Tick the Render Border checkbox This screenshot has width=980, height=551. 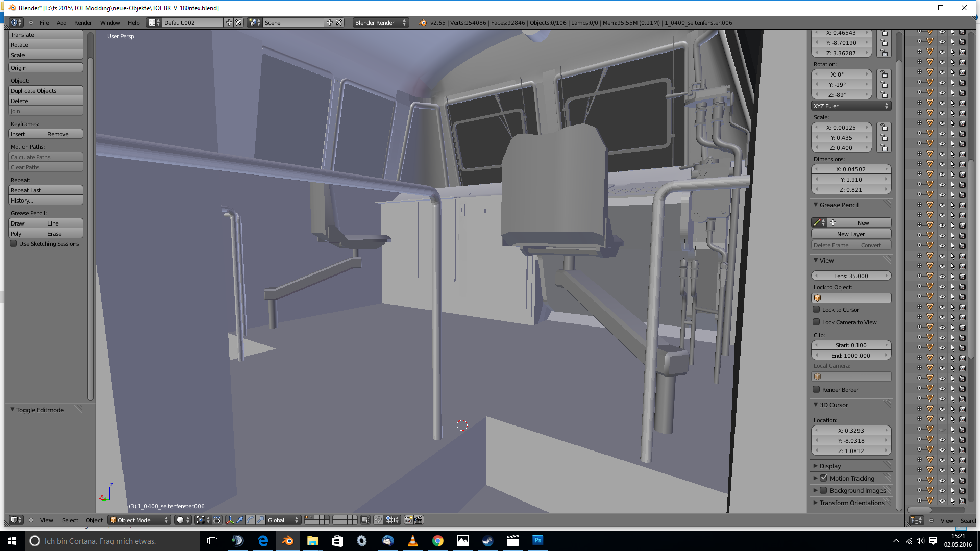pos(816,390)
